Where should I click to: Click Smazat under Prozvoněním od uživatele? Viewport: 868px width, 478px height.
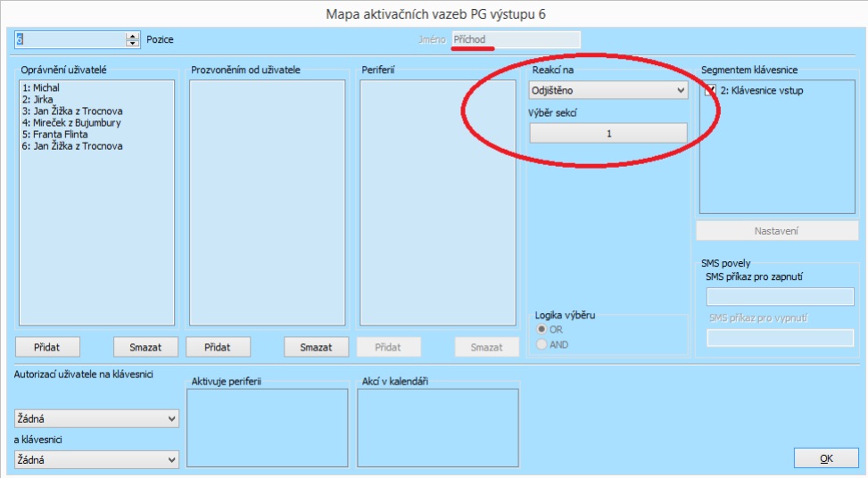[x=315, y=347]
